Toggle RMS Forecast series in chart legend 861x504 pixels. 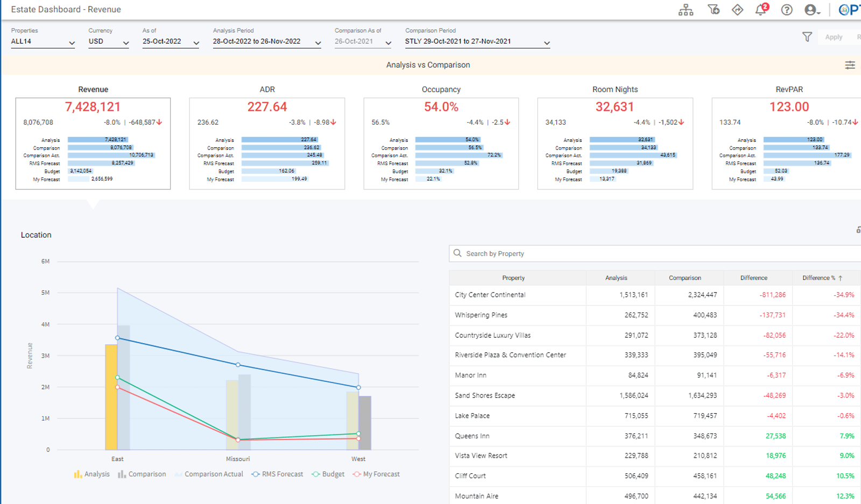tap(277, 474)
